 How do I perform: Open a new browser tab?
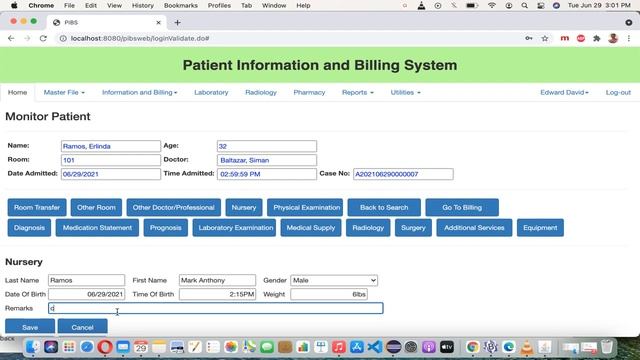(x=177, y=22)
